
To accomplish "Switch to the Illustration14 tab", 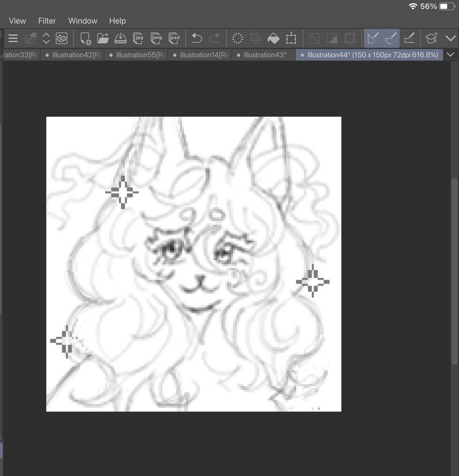I will [200, 55].
